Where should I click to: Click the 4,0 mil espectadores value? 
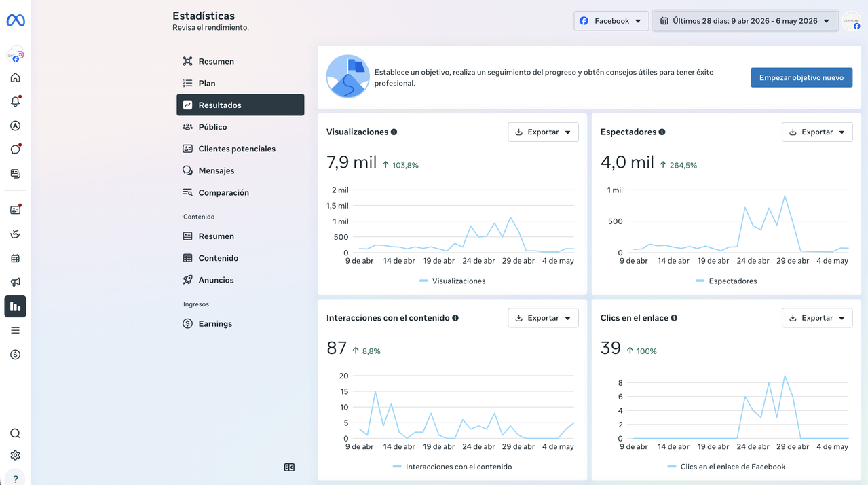pos(628,163)
